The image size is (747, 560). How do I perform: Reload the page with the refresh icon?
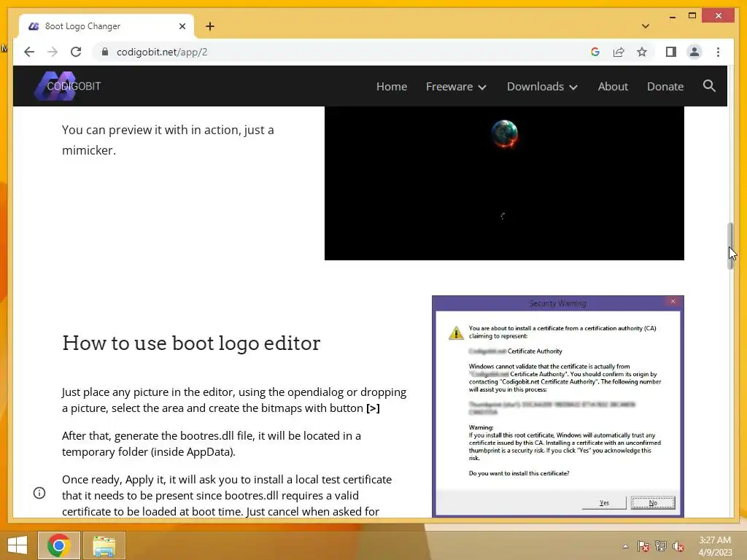click(x=76, y=52)
